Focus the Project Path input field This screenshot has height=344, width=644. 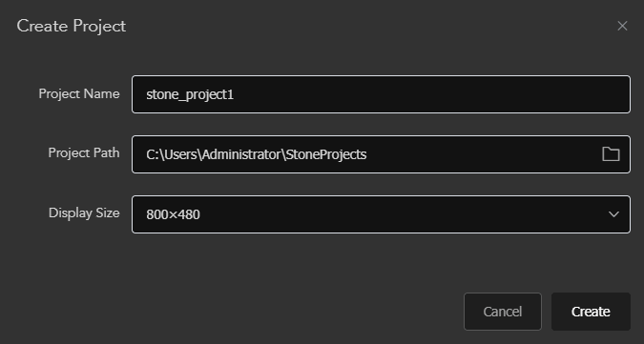[x=381, y=154]
